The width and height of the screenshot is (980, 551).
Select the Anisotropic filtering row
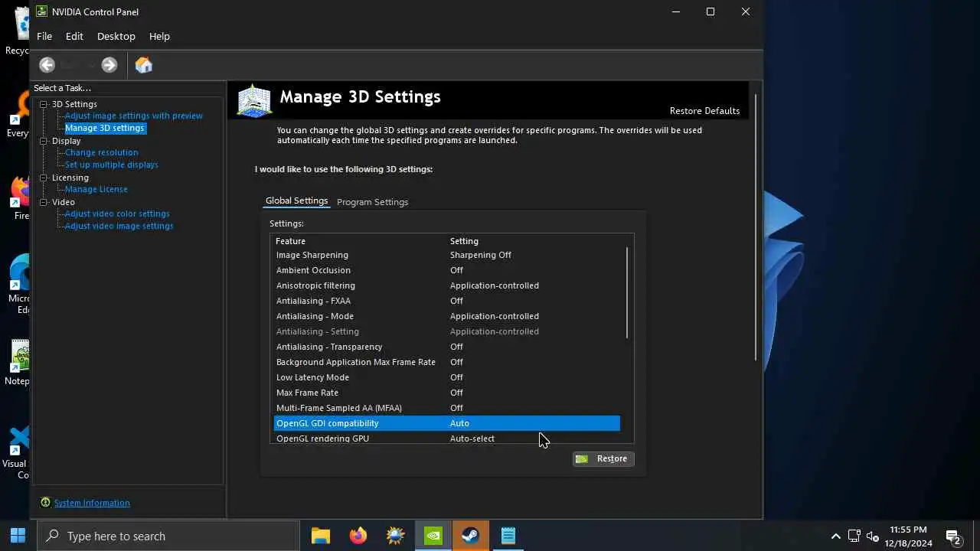coord(447,285)
